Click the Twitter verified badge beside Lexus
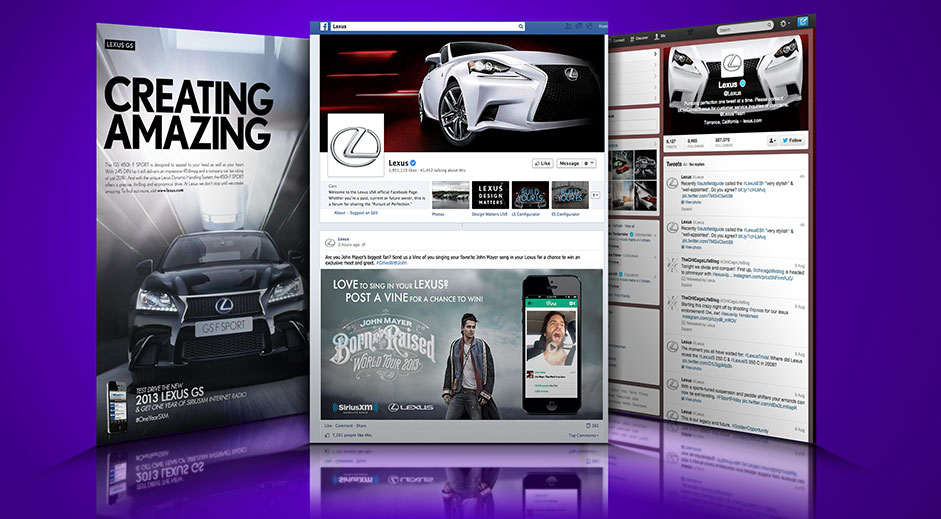Viewport: 941px width, 519px height. [742, 83]
